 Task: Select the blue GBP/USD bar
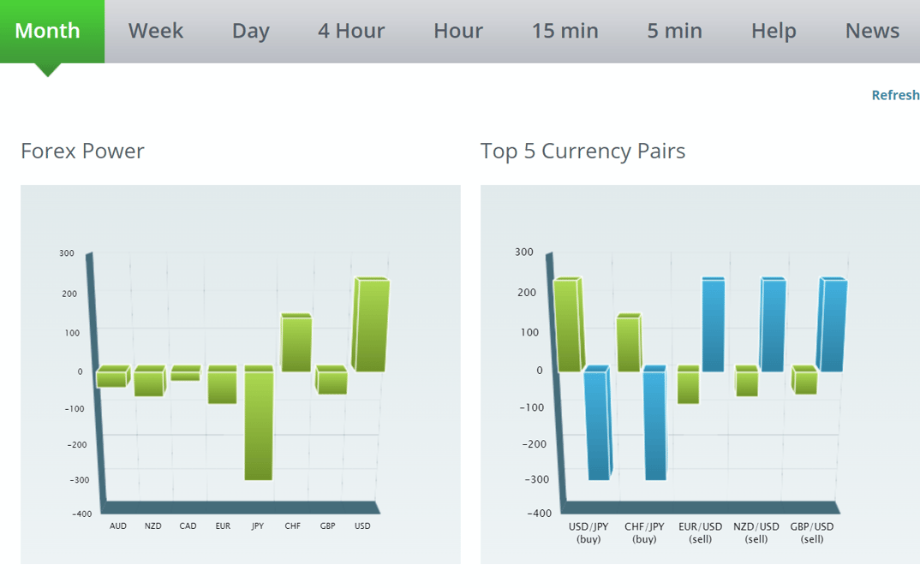[832, 325]
